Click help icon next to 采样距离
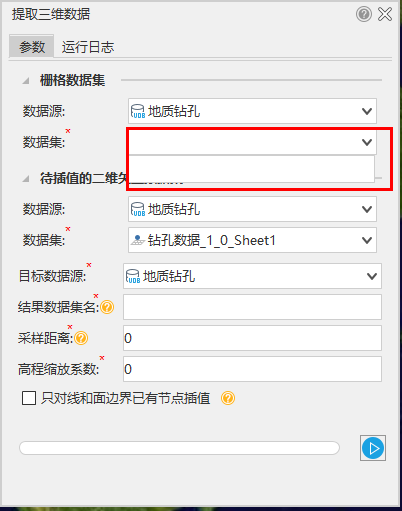The width and height of the screenshot is (402, 511). [x=81, y=338]
